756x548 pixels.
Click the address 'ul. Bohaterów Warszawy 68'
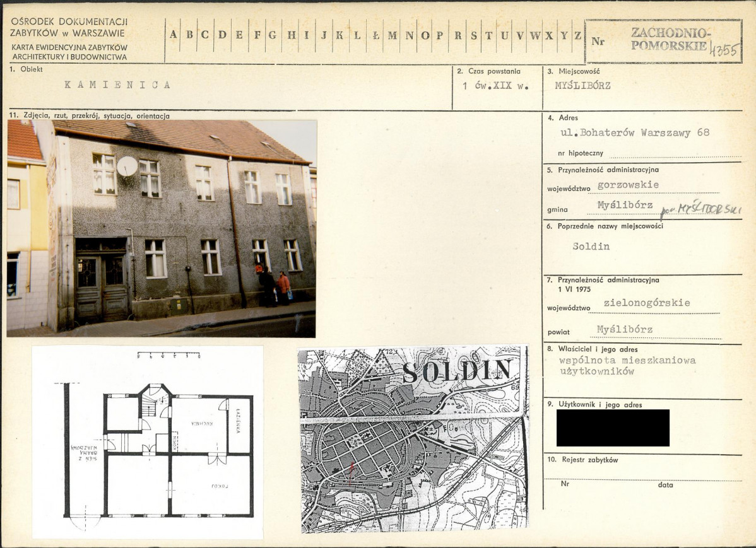635,133
